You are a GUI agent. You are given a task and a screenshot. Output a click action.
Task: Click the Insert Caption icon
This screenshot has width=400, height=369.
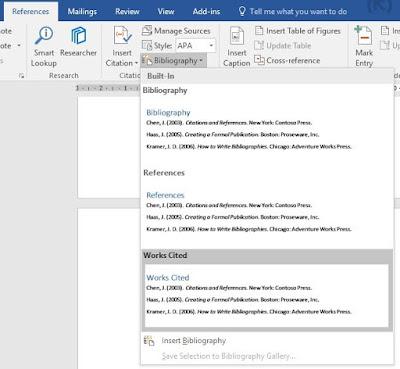pos(236,36)
